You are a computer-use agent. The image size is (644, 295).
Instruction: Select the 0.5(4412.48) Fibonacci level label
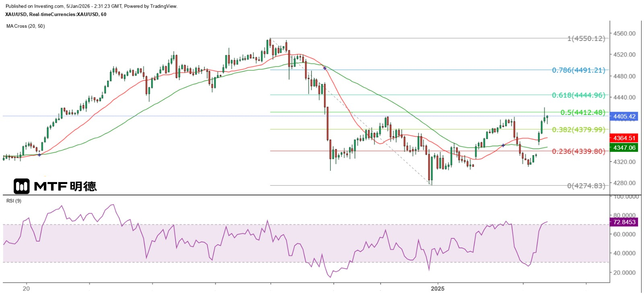click(582, 113)
